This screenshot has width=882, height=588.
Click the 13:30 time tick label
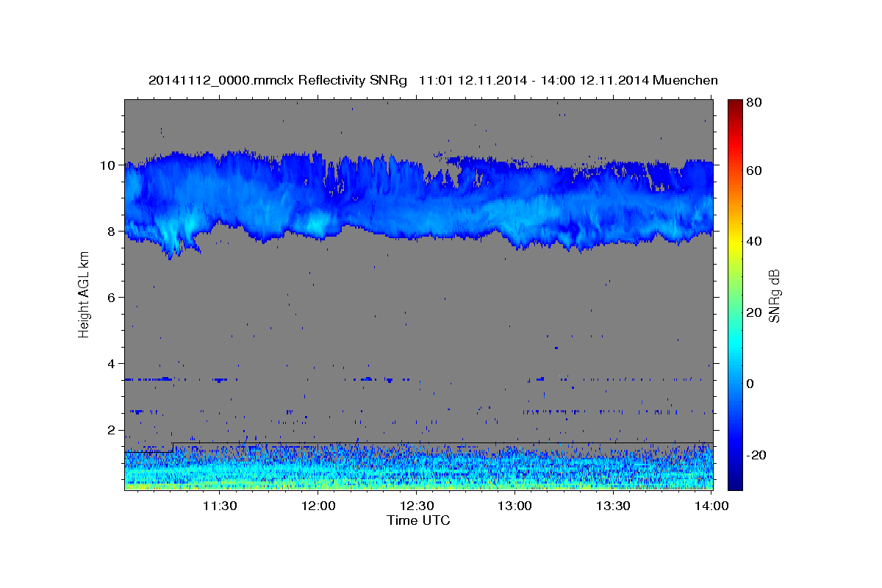(x=613, y=506)
